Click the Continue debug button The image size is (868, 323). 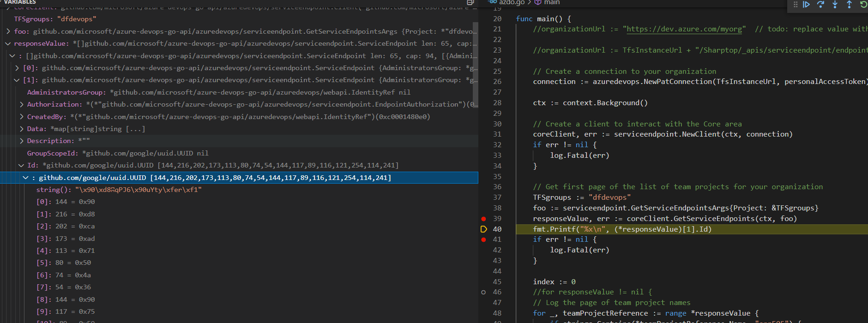[806, 4]
